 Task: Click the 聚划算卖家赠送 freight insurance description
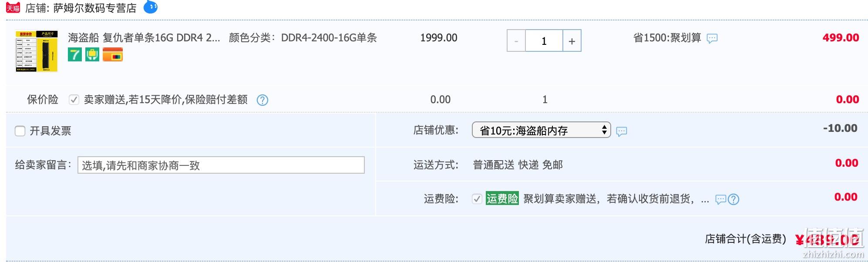[x=616, y=199]
